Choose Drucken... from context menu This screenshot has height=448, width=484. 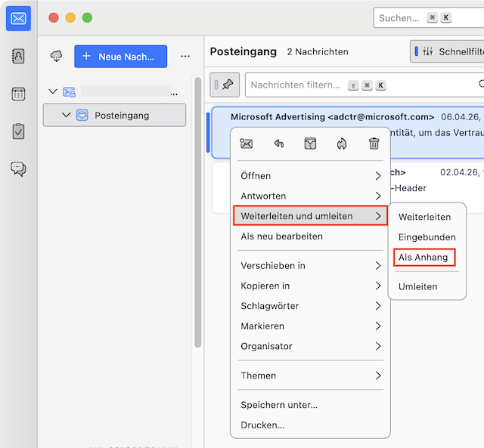pyautogui.click(x=310, y=425)
